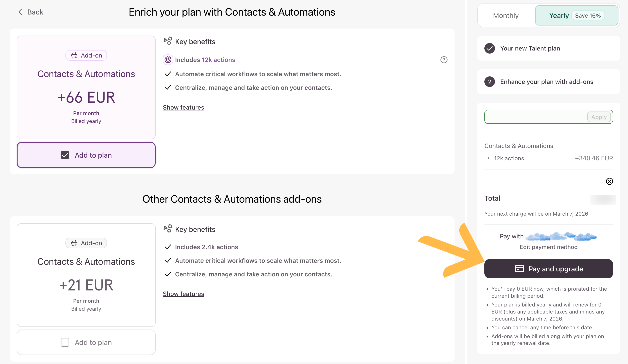Click the remove circled X icon
Viewport: 628px width, 364px height.
click(x=609, y=181)
